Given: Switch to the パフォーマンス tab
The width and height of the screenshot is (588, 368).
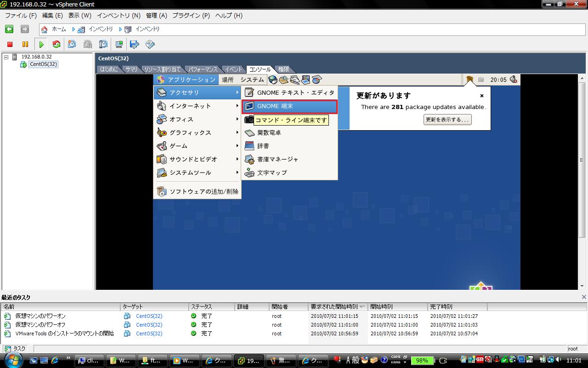Looking at the screenshot, I should click(203, 69).
